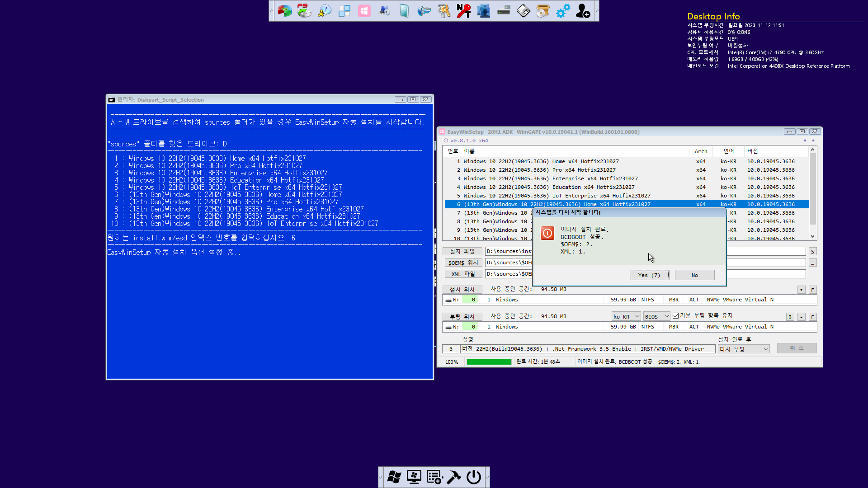Click the minus button in the 부팅 위치 row
Screen dimensions: 868x488
pos(801,317)
